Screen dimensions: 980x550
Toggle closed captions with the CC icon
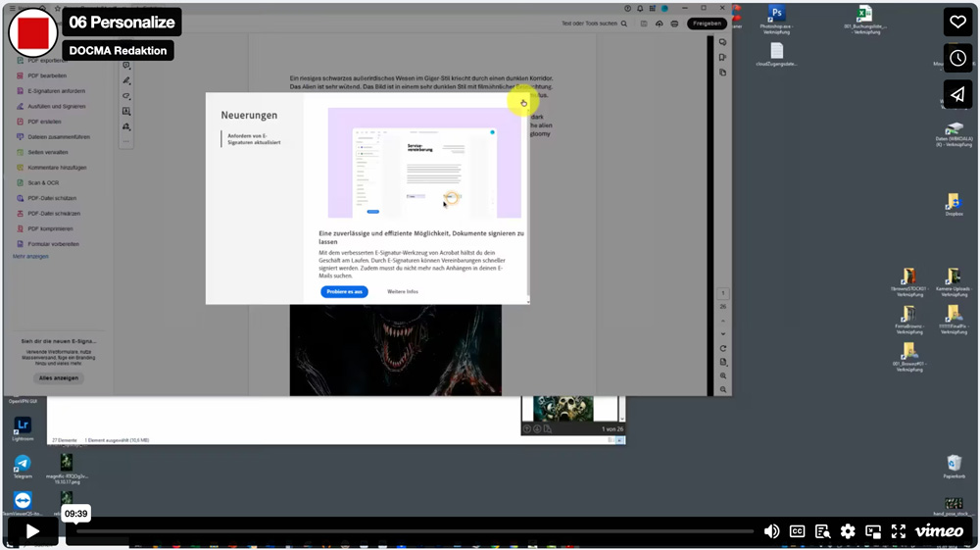click(798, 531)
